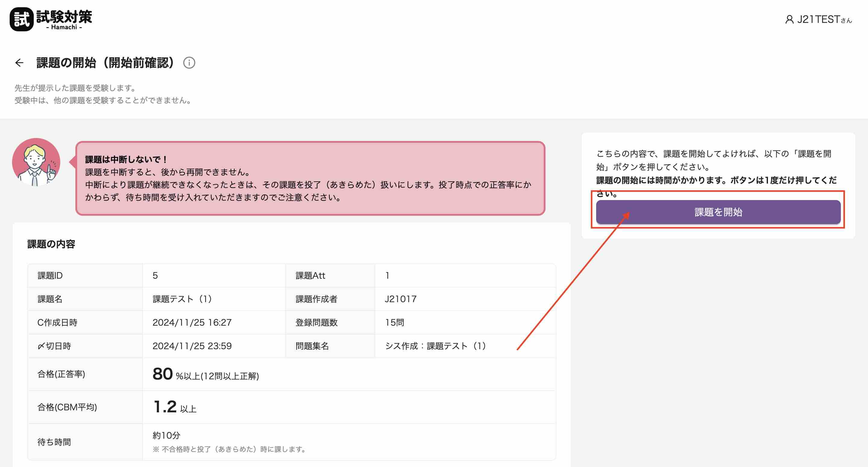Click the 登録問題数 value 15問
The width and height of the screenshot is (868, 467).
click(394, 322)
